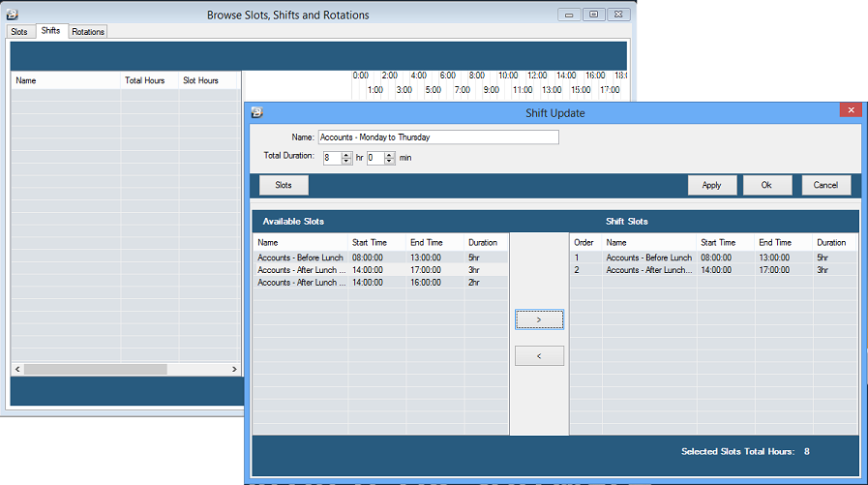
Task: Close the Shift Update dialog
Action: tap(851, 110)
